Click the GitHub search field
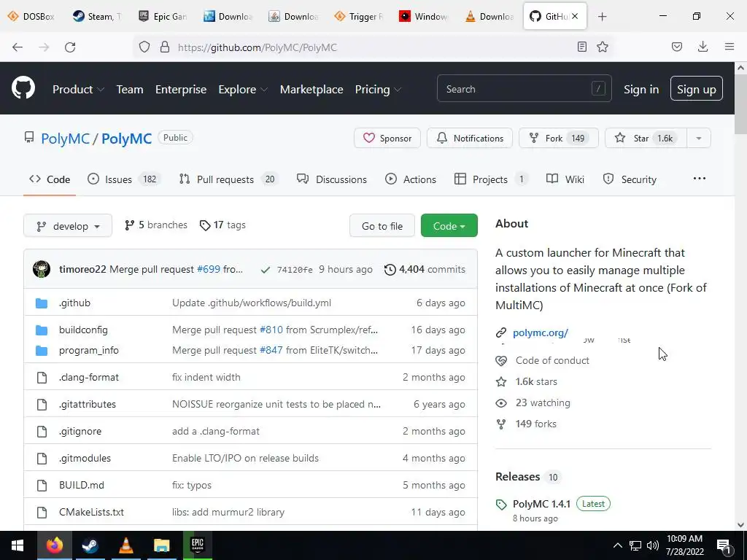The height and width of the screenshot is (560, 747). pos(524,88)
